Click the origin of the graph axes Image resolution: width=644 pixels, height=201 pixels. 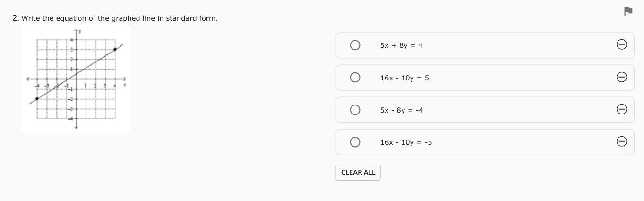point(76,79)
